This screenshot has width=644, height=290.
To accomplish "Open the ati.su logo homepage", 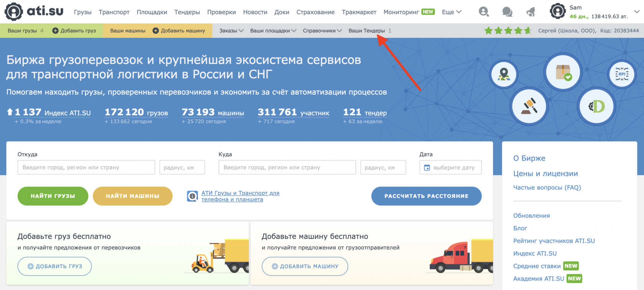I will click(x=34, y=11).
